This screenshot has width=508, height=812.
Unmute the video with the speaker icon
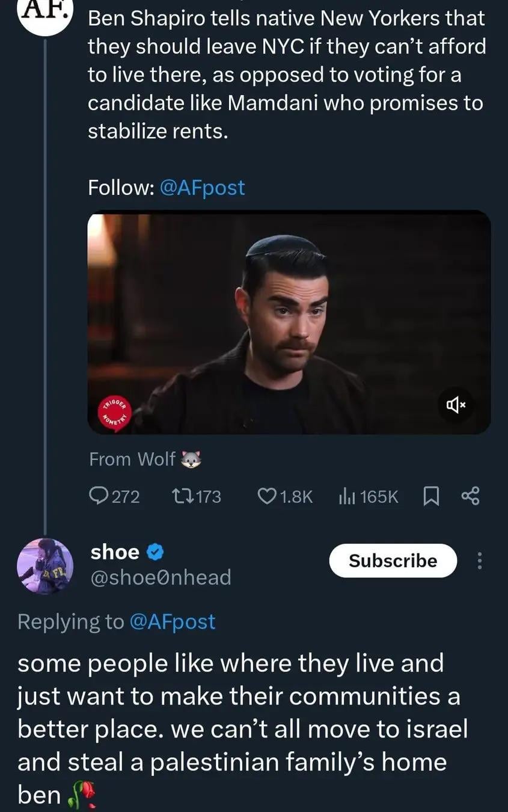coord(456,405)
